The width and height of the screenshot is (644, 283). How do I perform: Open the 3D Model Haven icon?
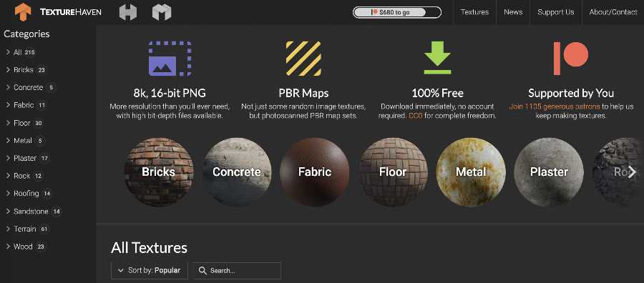tap(162, 12)
